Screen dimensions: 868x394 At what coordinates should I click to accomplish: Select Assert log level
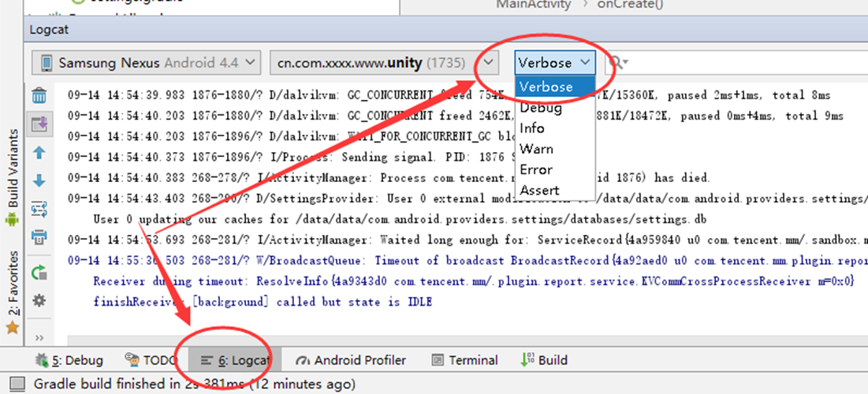pyautogui.click(x=555, y=191)
